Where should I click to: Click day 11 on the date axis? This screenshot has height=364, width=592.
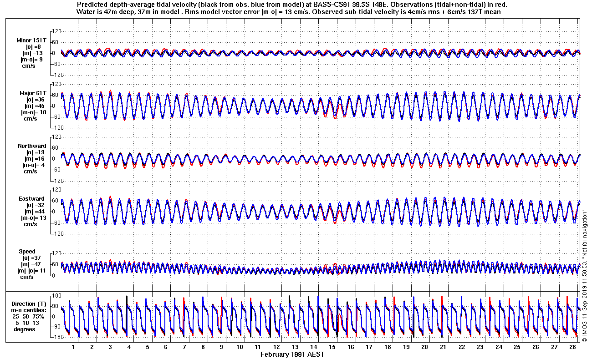(x=258, y=347)
